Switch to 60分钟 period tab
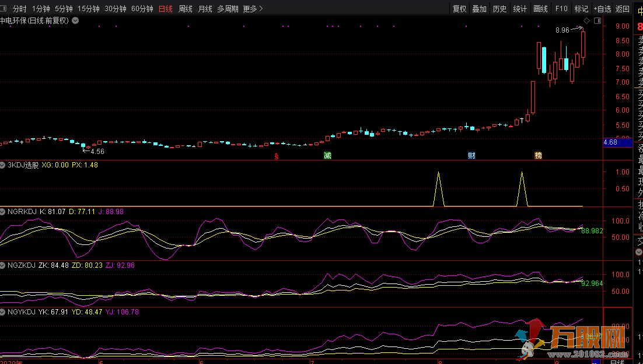643x364 pixels. 142,9
